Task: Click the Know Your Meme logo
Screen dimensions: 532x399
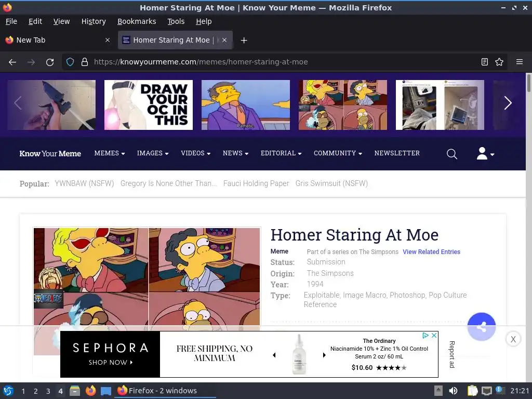Action: pyautogui.click(x=50, y=154)
